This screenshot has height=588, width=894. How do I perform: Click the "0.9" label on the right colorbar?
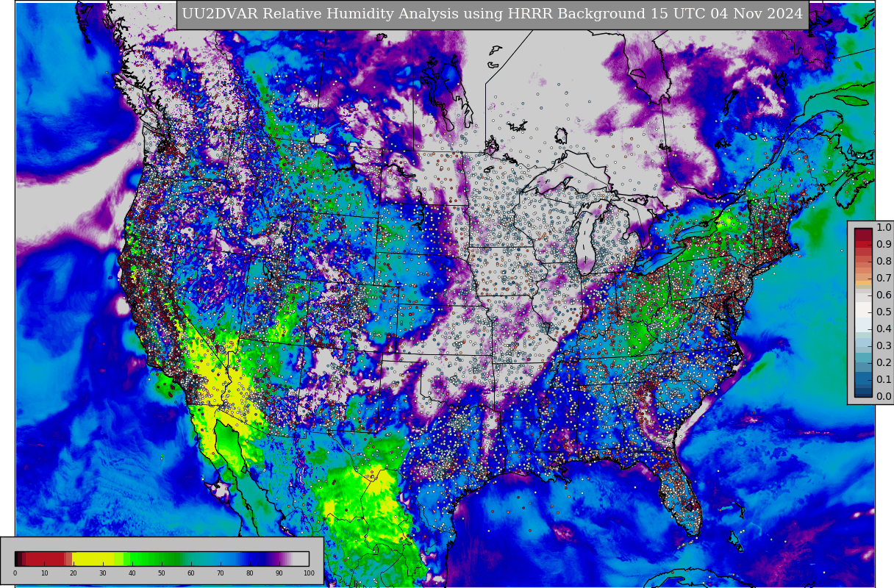884,244
